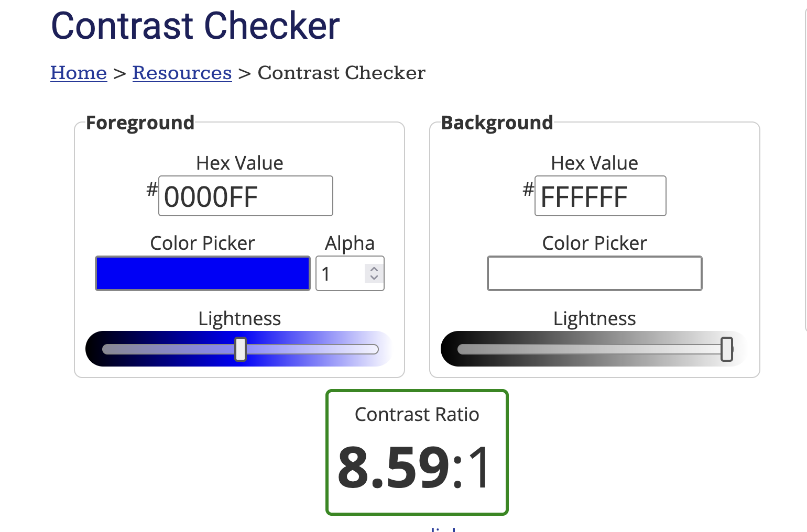This screenshot has width=807, height=532.
Task: Grab the Foreground Lightness slider handle
Action: coord(241,349)
